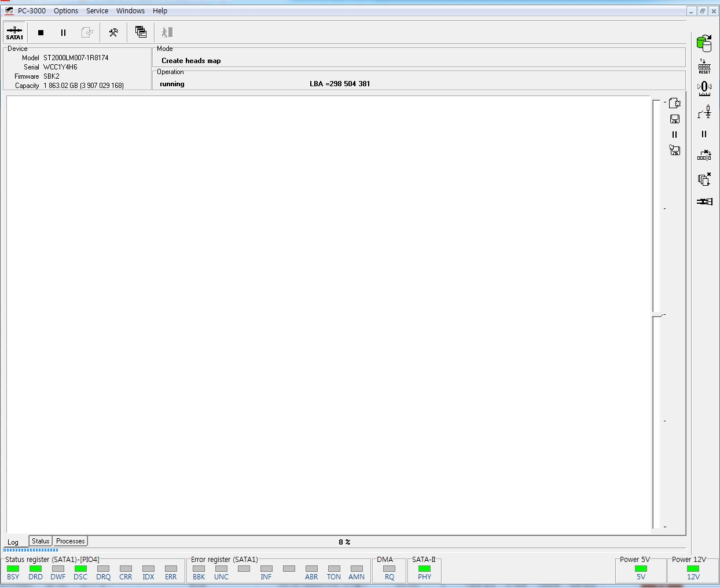
Task: Switch to the Processes tab
Action: pyautogui.click(x=71, y=541)
